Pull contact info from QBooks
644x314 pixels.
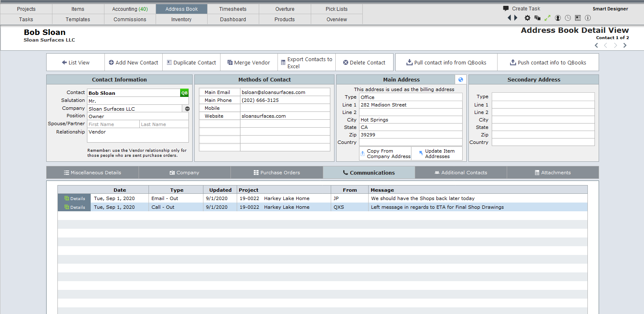tap(446, 62)
